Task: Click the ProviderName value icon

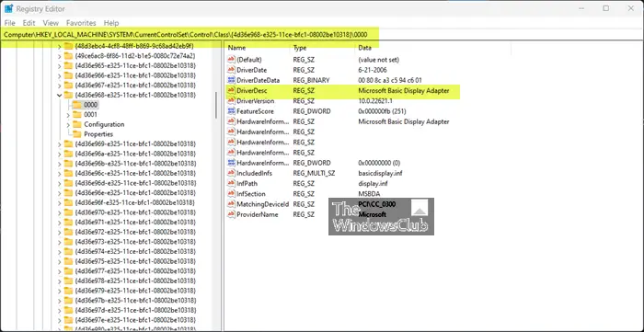Action: click(231, 214)
